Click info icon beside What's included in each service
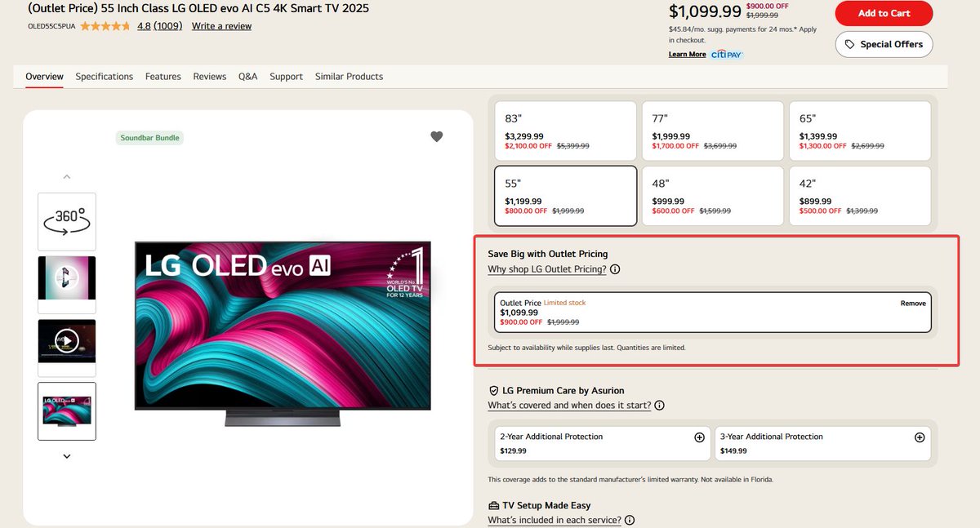The width and height of the screenshot is (980, 528). [x=630, y=521]
